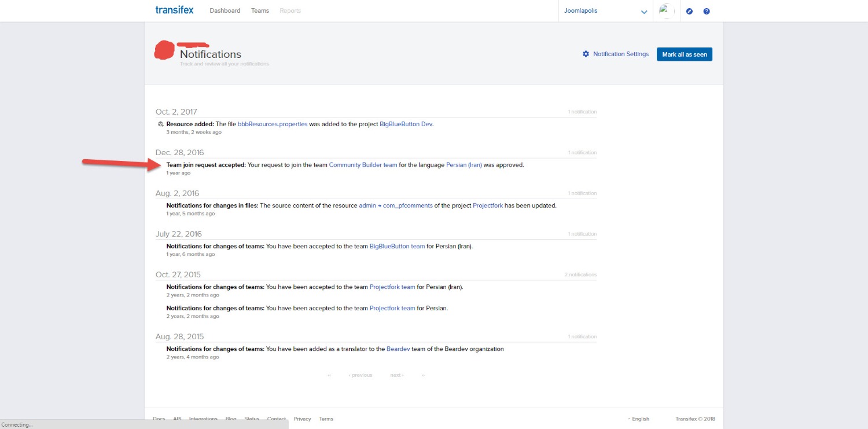Click the '3 months, 2 weeks ago' timestamp
This screenshot has width=868, height=429.
tap(194, 132)
